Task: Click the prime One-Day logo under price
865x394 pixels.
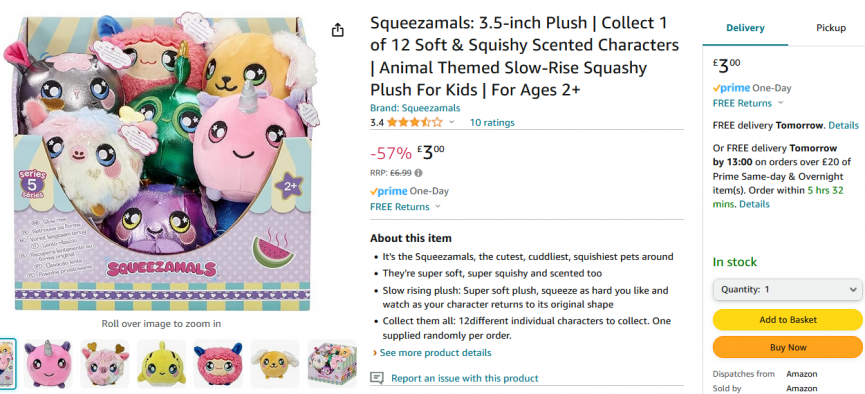Action: click(x=409, y=191)
